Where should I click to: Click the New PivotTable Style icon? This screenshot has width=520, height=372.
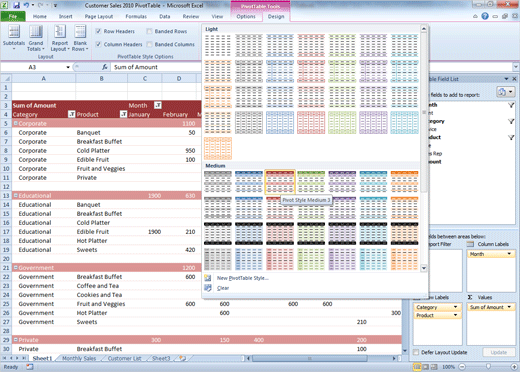coord(208,278)
